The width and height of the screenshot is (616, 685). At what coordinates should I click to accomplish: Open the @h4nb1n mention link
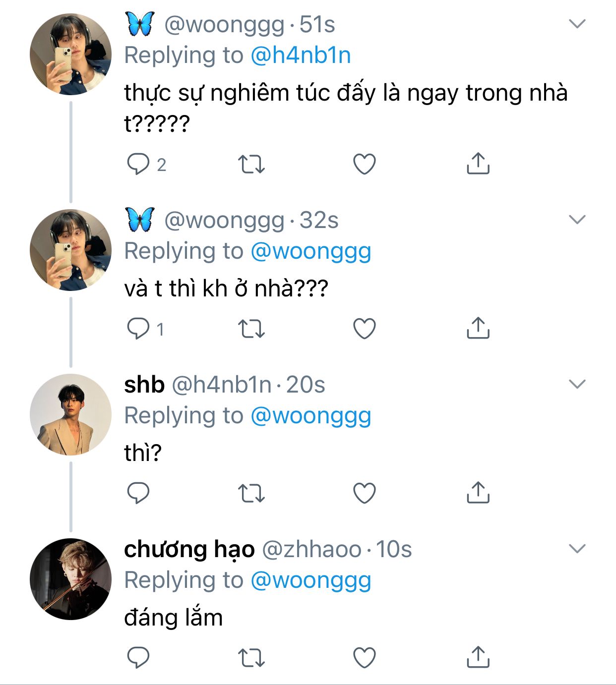tap(301, 55)
